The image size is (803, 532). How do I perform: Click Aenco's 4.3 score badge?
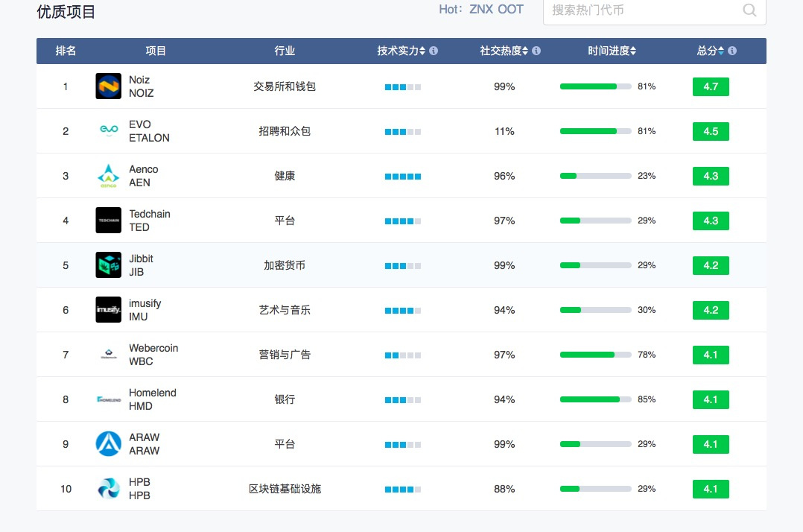(x=711, y=176)
